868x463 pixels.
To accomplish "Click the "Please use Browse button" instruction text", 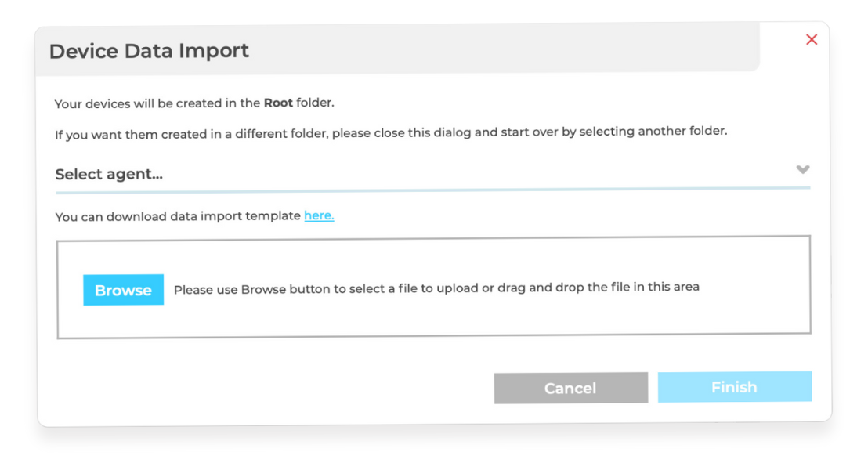I will pyautogui.click(x=437, y=288).
